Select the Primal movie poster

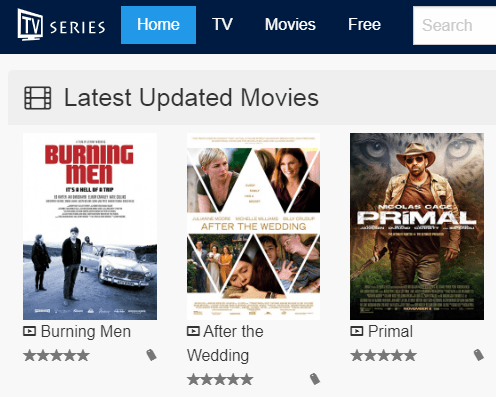point(417,226)
